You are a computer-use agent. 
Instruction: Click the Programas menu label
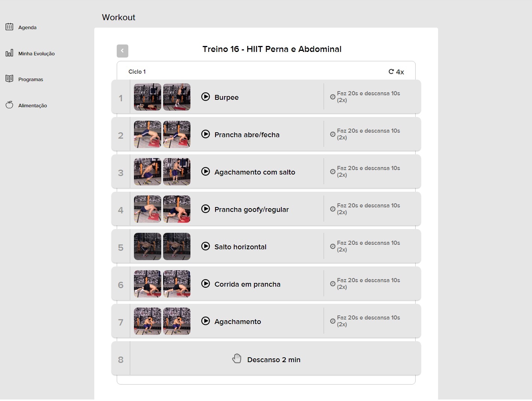31,79
